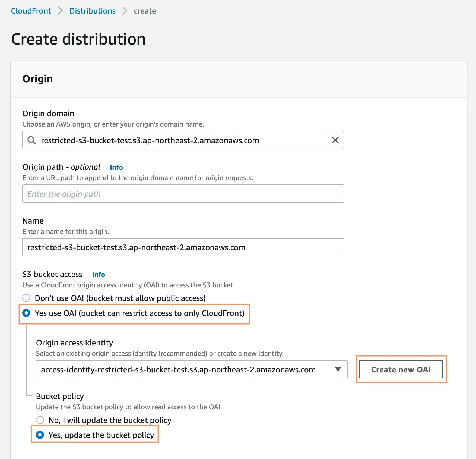
Task: Clear the Origin domain field with X icon
Action: [335, 140]
